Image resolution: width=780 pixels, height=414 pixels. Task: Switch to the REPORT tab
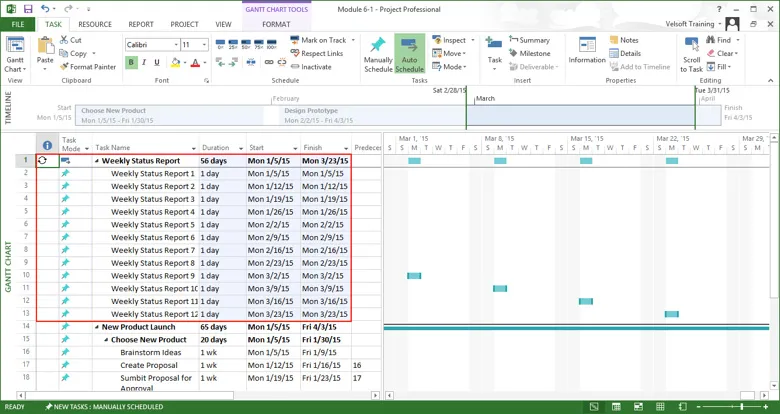pyautogui.click(x=141, y=24)
